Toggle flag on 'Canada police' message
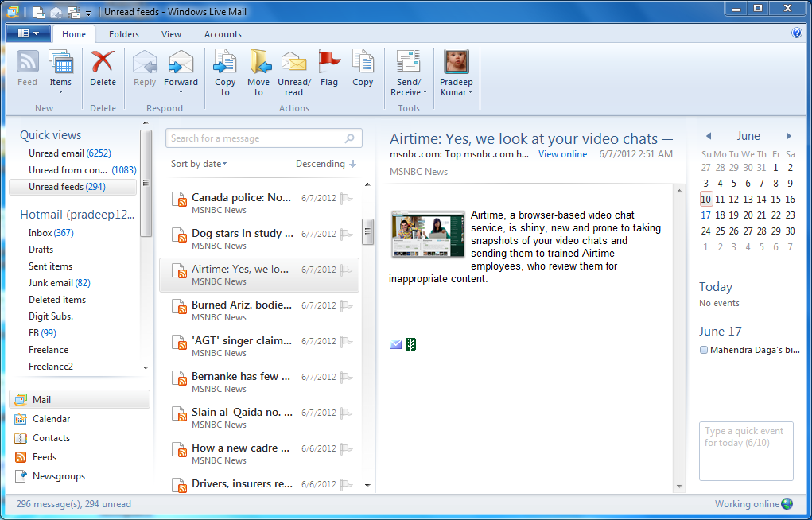 pyautogui.click(x=346, y=198)
